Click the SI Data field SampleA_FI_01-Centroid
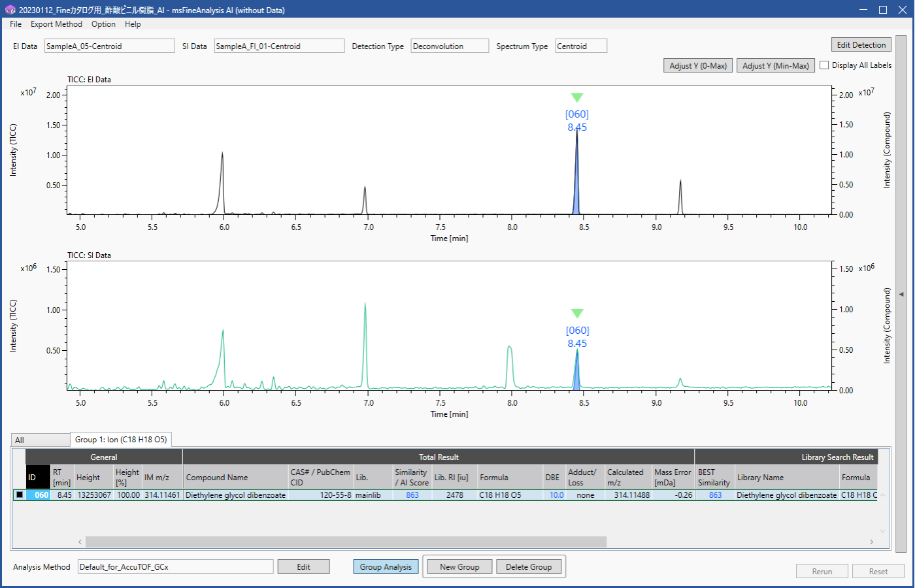 click(279, 46)
